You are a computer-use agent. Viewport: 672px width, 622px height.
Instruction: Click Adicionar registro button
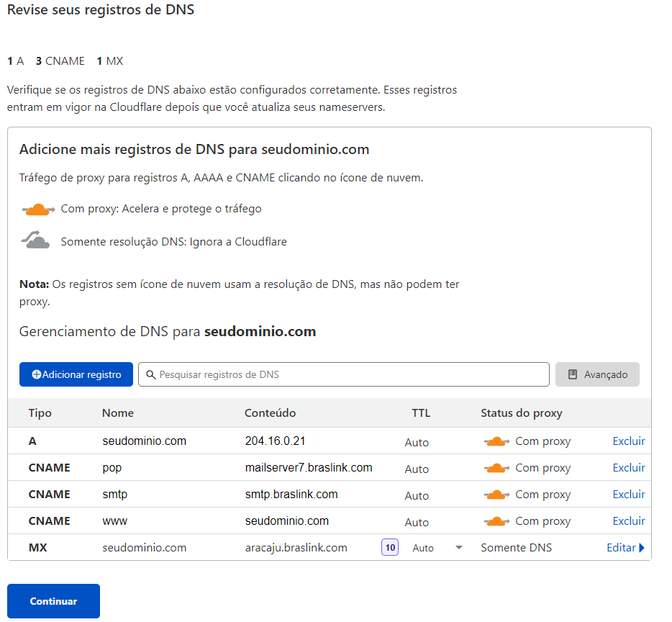click(76, 374)
